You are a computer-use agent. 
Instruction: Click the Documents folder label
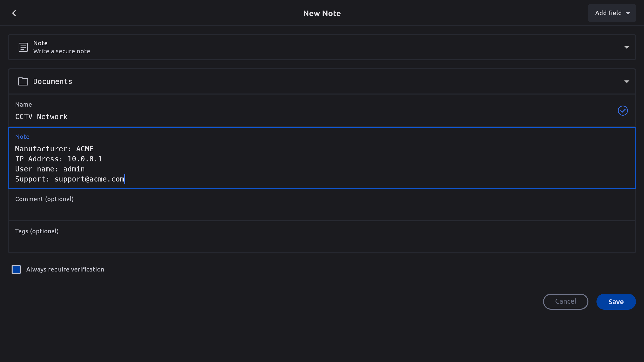pyautogui.click(x=53, y=81)
